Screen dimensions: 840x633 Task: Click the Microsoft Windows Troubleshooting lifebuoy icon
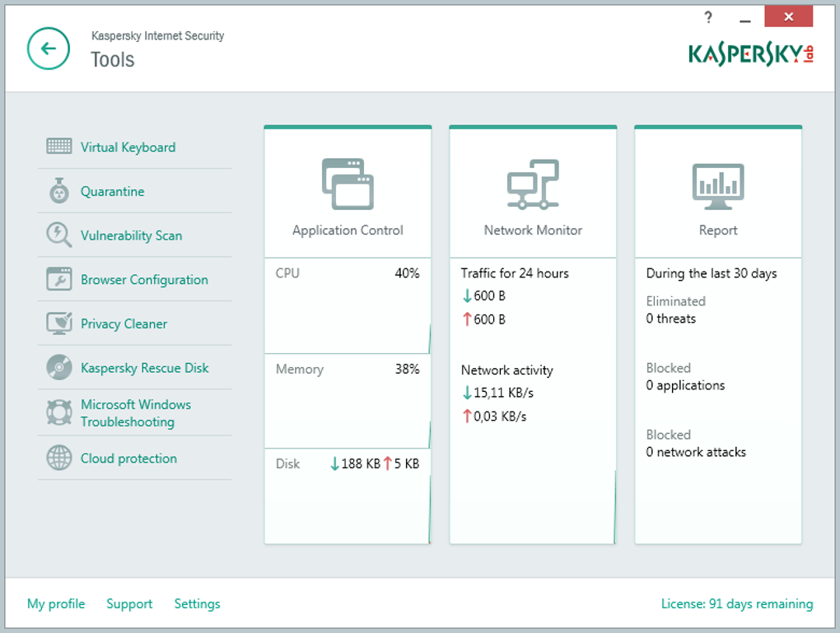[x=59, y=412]
